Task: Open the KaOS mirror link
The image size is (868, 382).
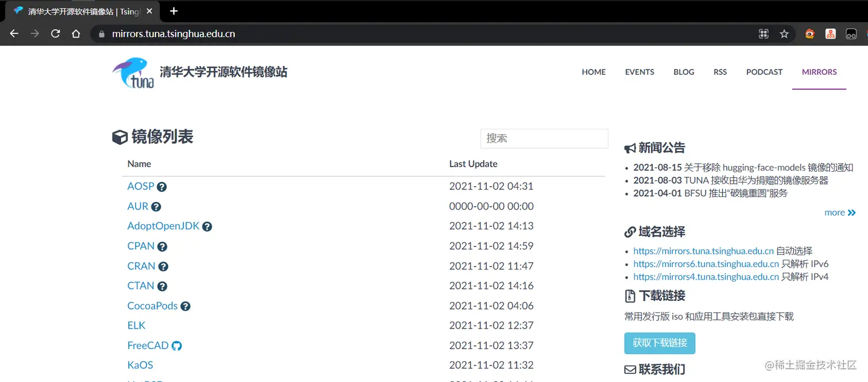Action: click(x=140, y=365)
